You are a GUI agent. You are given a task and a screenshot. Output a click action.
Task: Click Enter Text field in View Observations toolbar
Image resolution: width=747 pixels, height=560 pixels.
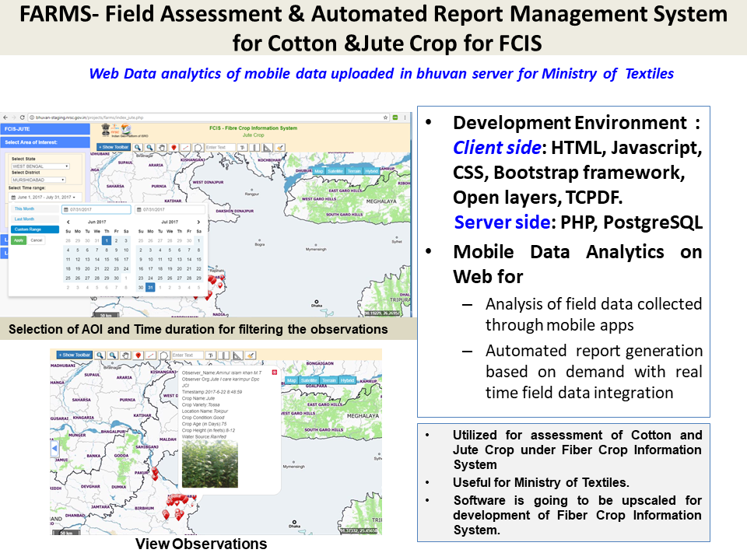188,355
